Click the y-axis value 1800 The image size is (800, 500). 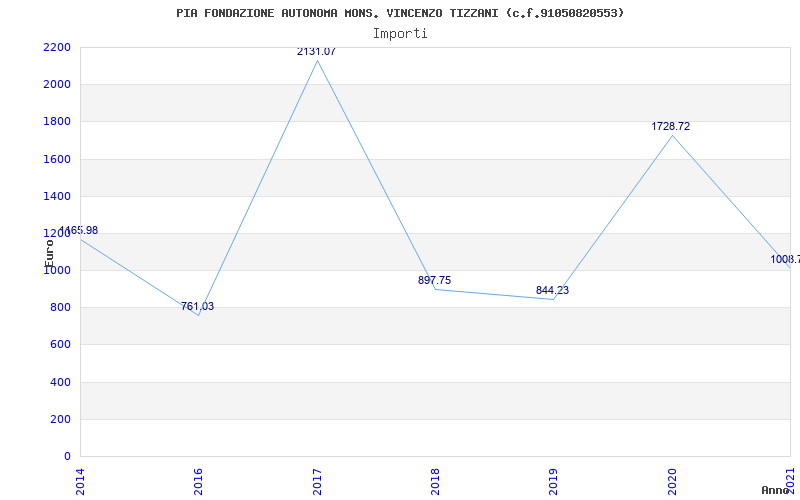coord(57,122)
